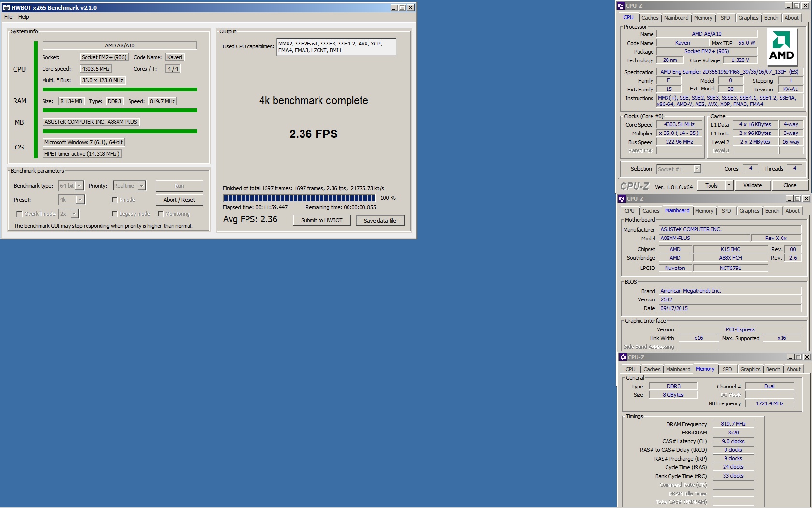The width and height of the screenshot is (812, 508).
Task: Click the Memory CPU-Z window title icon
Action: pyautogui.click(x=623, y=357)
